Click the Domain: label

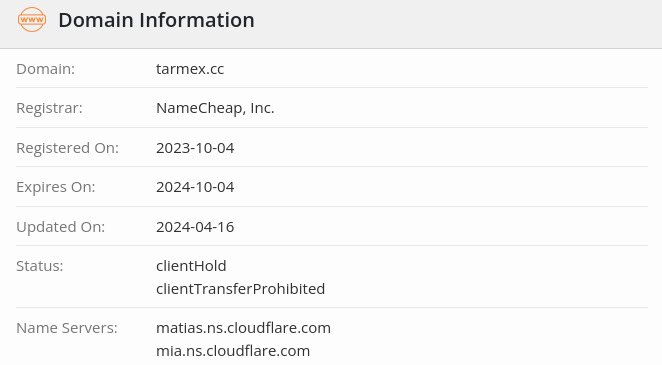click(46, 69)
